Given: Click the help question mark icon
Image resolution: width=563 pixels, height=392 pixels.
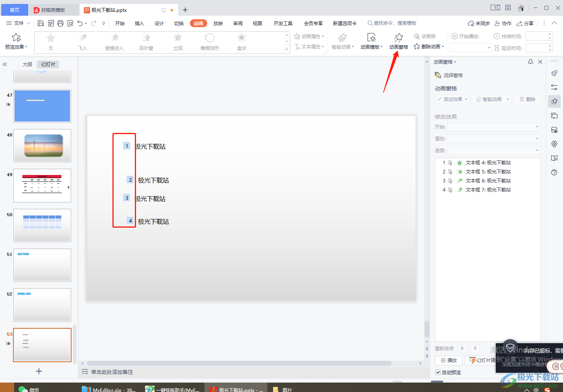Looking at the screenshot, I should [554, 172].
